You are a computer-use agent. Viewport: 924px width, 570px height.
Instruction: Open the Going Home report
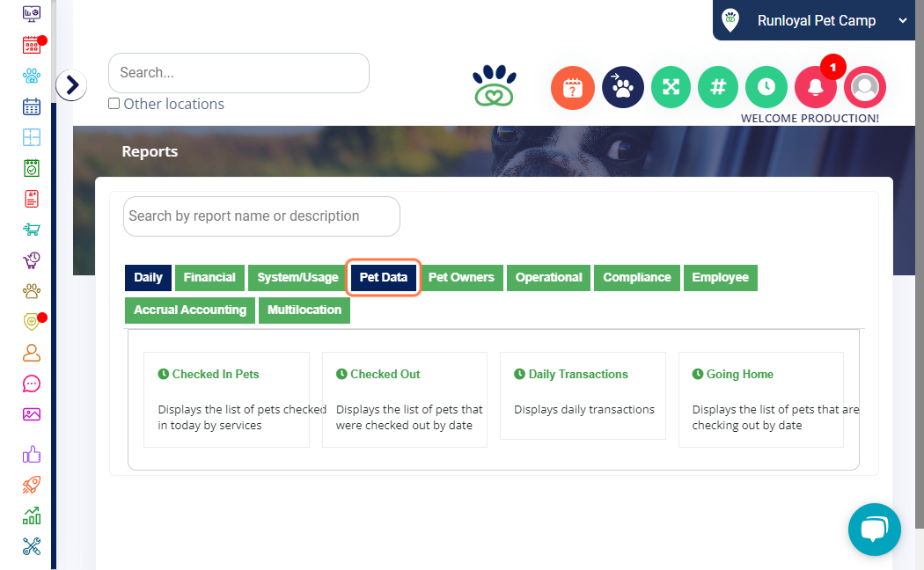(x=739, y=375)
